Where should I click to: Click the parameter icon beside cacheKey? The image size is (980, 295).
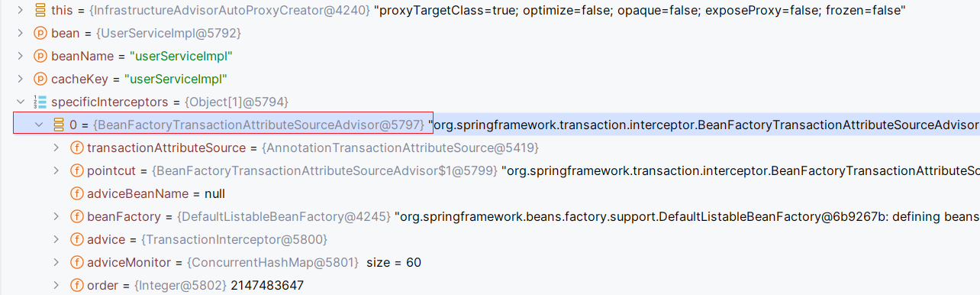(x=40, y=79)
